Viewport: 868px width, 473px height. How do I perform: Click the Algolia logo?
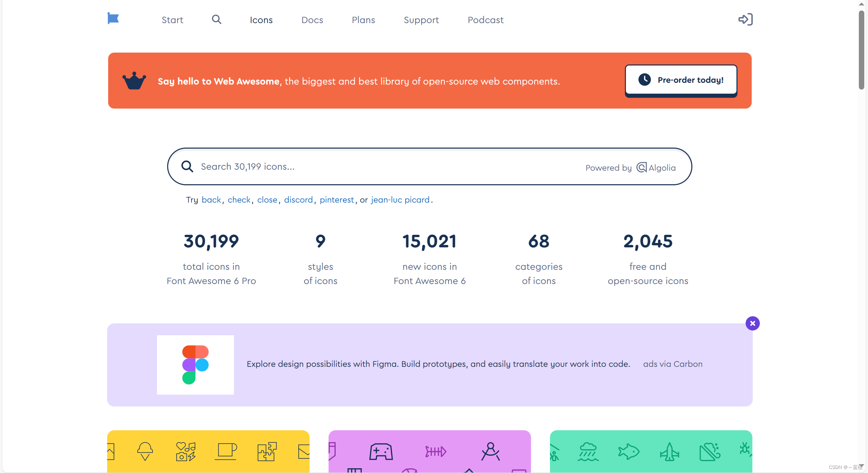tap(656, 168)
